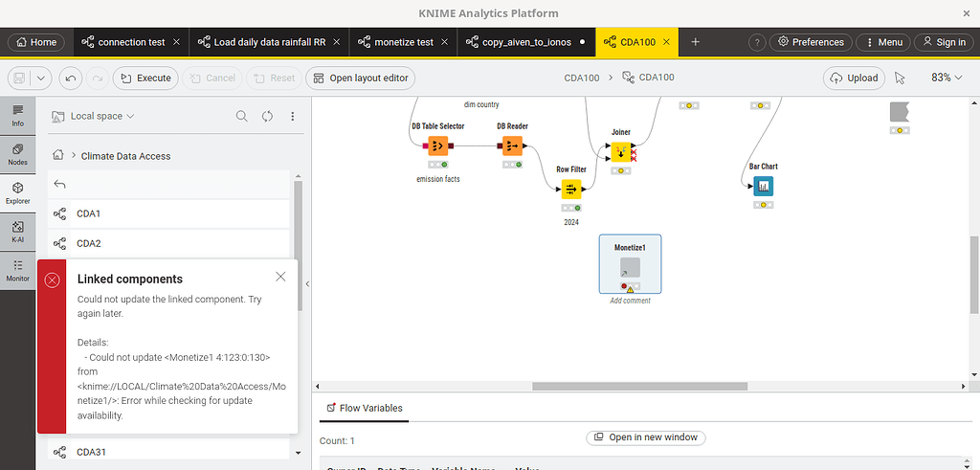Execute the workflow

[x=145, y=78]
